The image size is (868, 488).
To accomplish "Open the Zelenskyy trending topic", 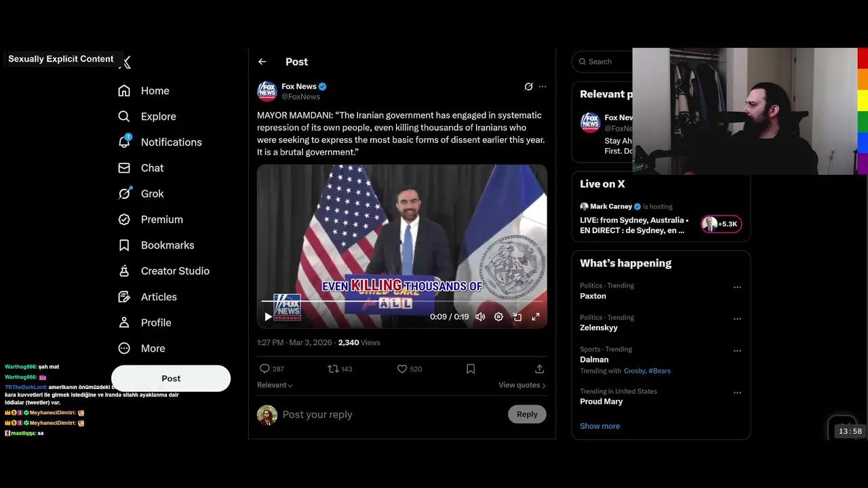I will 599,328.
